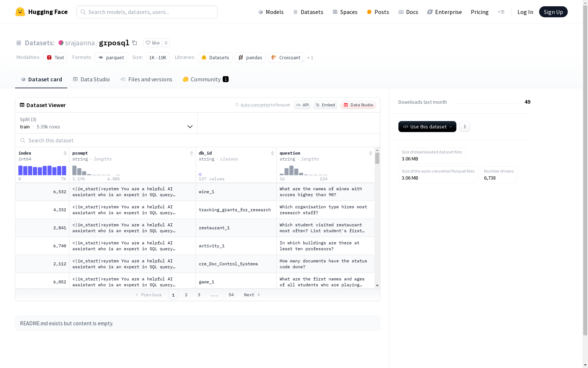
Task: Click the Sign Up button
Action: [553, 12]
